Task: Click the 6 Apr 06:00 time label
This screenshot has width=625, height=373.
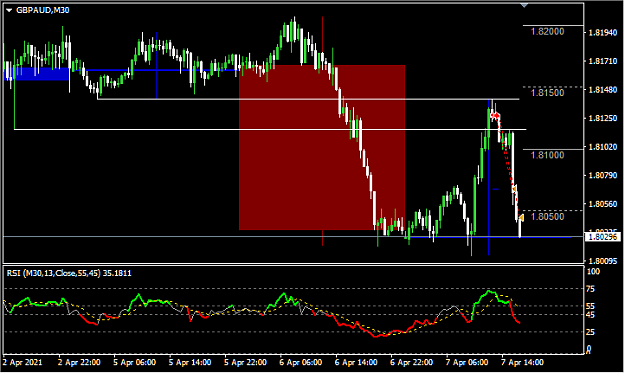Action: click(x=301, y=363)
